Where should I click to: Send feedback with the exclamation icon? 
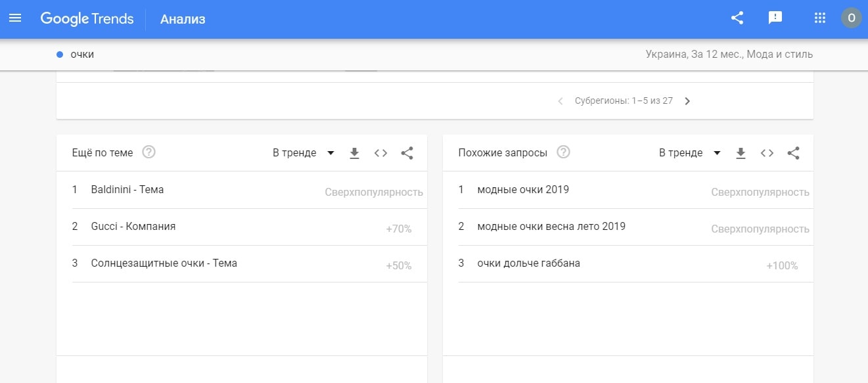click(x=775, y=18)
